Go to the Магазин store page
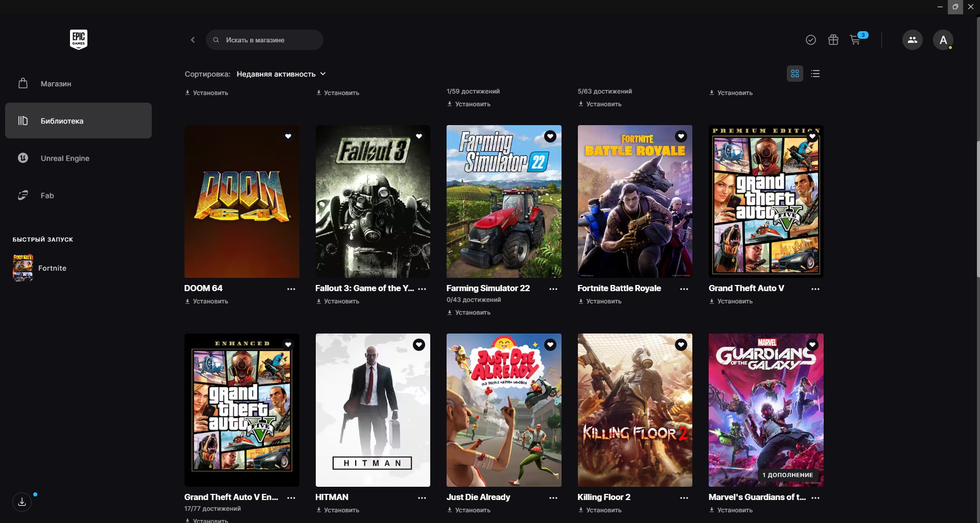Screen dimensions: 980x523 coord(56,84)
